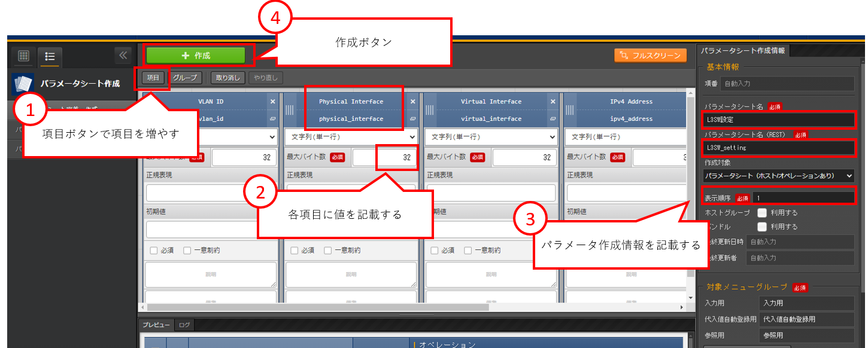The image size is (868, 348).
Task: Click Virtual Interface 正規表現 field
Action: pyautogui.click(x=491, y=193)
